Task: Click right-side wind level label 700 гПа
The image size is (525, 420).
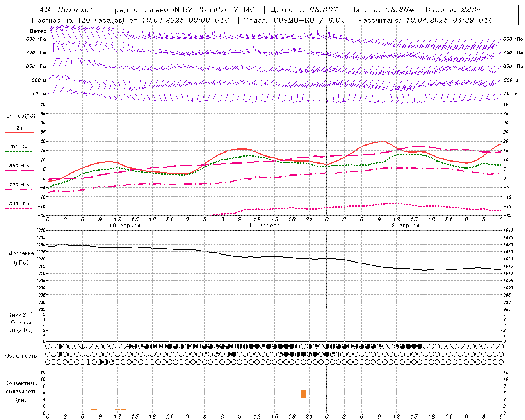Action: pyautogui.click(x=513, y=52)
